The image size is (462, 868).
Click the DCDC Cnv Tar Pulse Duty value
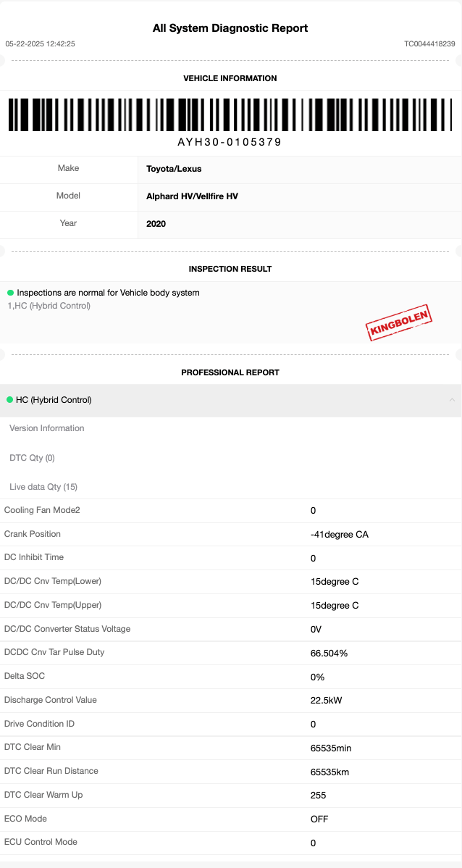329,654
